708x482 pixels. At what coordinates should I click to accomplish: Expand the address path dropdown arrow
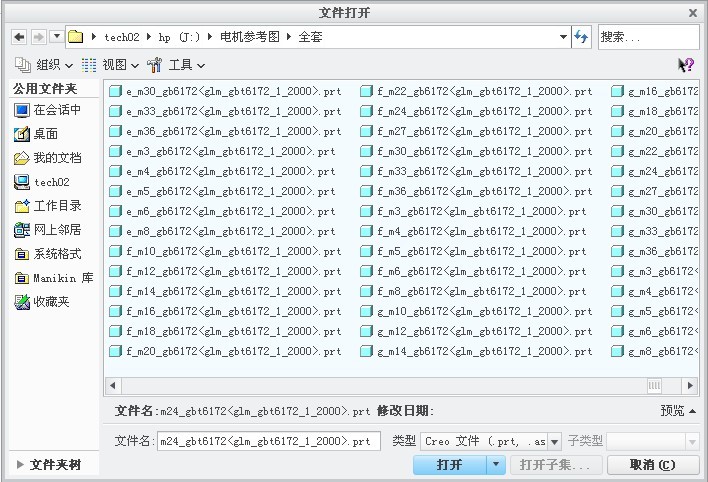(x=563, y=37)
